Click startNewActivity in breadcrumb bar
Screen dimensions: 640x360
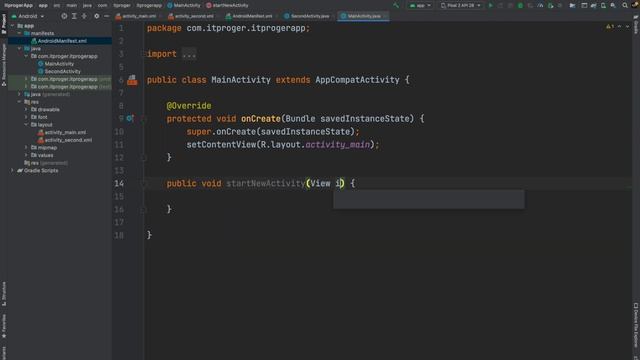[227, 5]
